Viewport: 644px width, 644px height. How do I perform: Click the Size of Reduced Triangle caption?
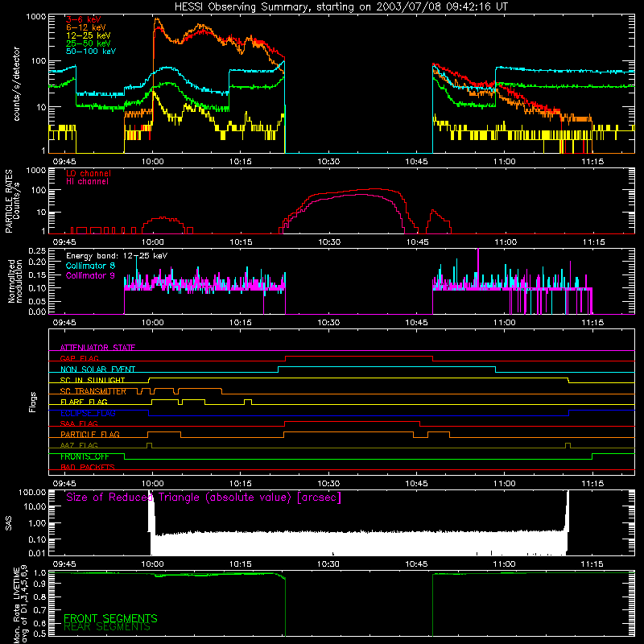[x=204, y=497]
